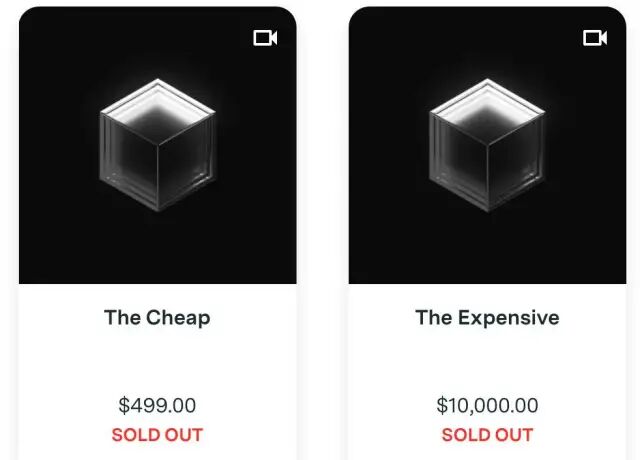
Task: Click black background below The Expensive cube
Action: pyautogui.click(x=487, y=248)
